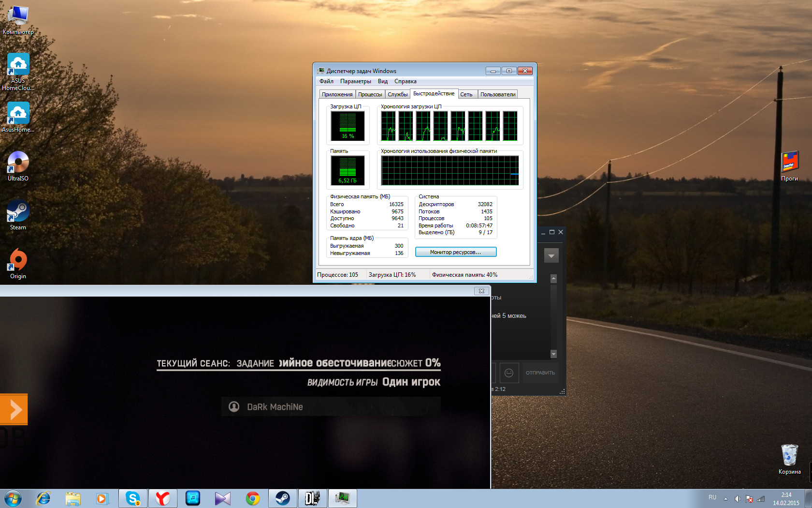The image size is (812, 508).
Task: Open the Вид menu in Task Manager
Action: pyautogui.click(x=383, y=81)
